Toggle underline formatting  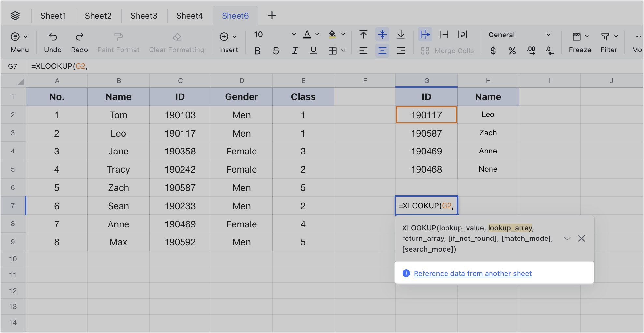[x=313, y=51]
